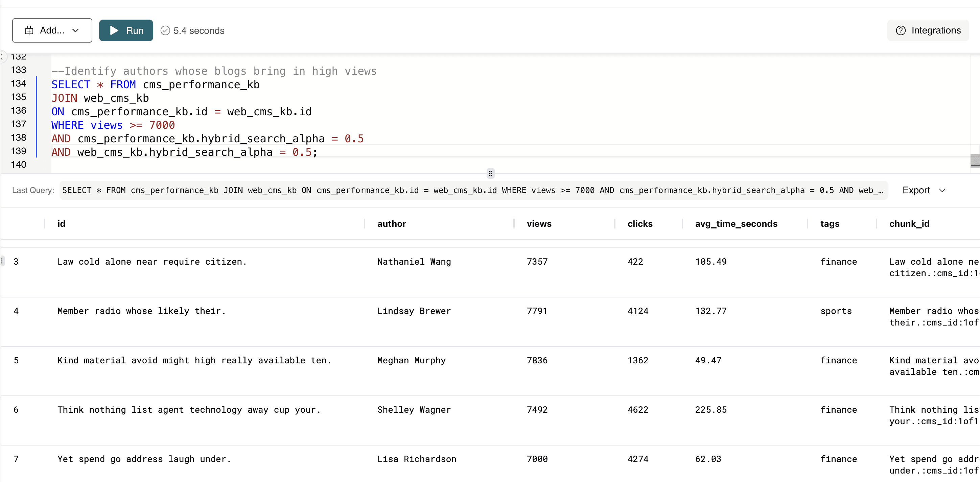Click the Integrations help circle icon
This screenshot has width=980, height=482.
(901, 30)
